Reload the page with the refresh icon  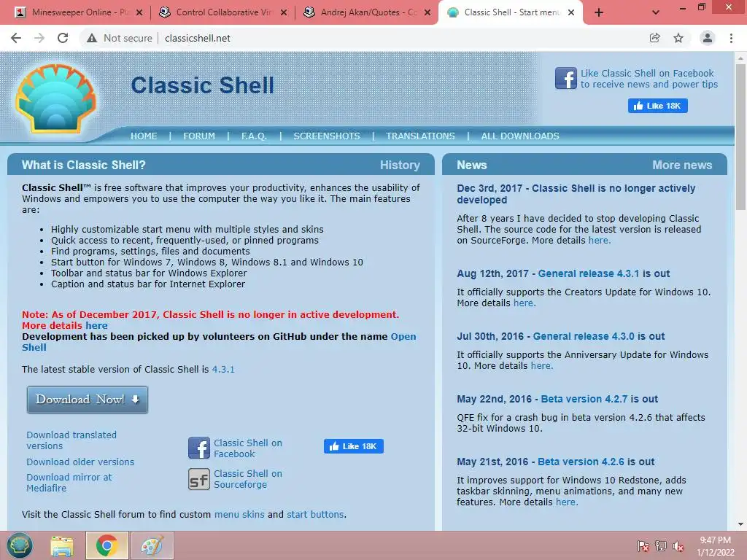63,38
